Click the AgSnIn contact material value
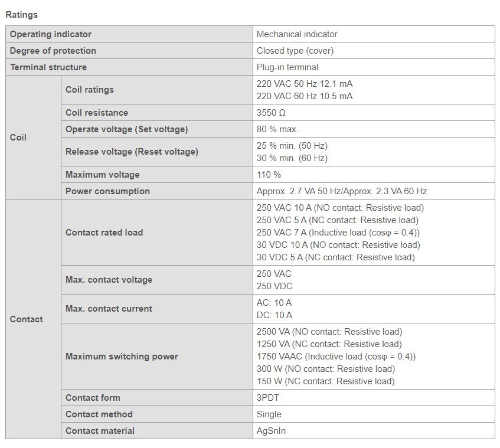Image resolution: width=500 pixels, height=448 pixels. [x=271, y=431]
